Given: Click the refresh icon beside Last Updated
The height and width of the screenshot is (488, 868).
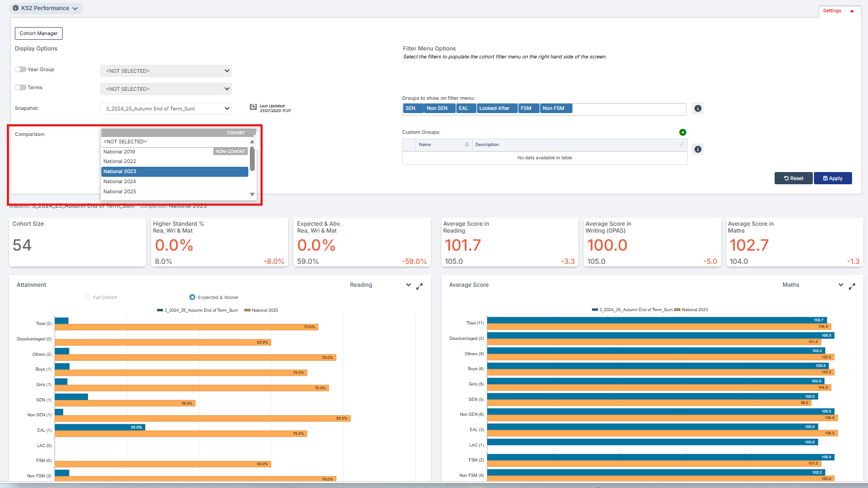Looking at the screenshot, I should click(253, 107).
